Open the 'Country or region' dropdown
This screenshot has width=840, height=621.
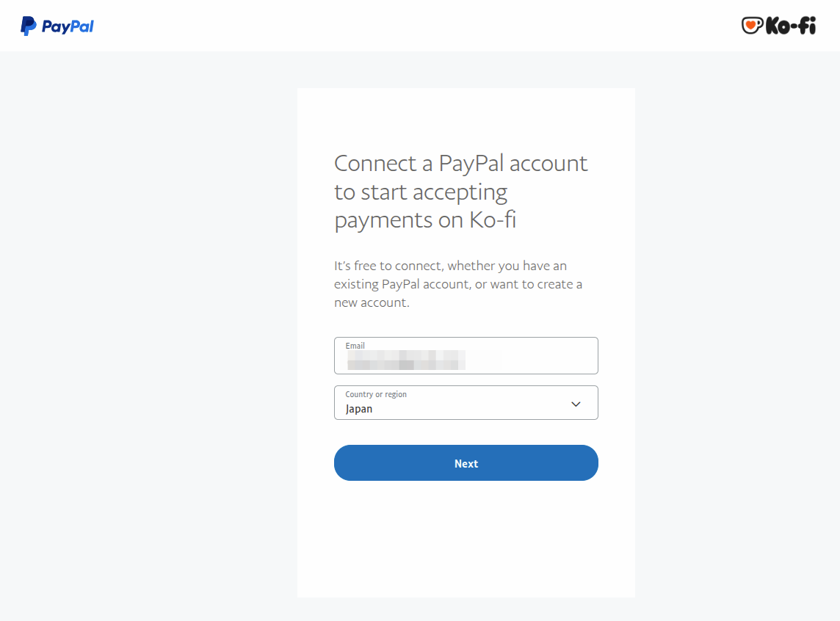click(x=466, y=403)
